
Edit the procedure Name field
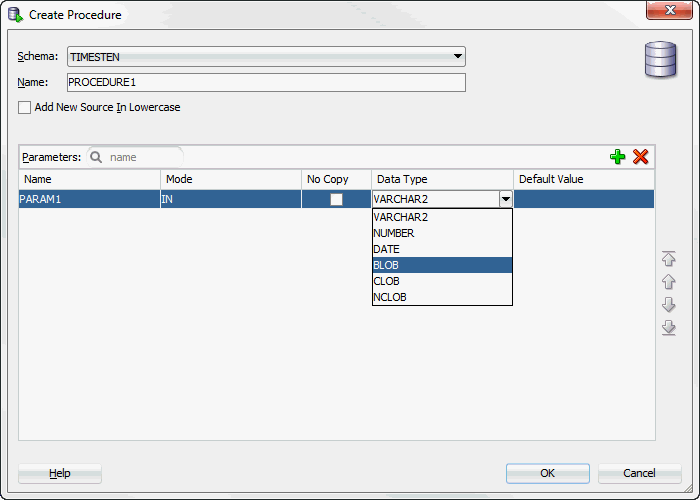coord(266,83)
